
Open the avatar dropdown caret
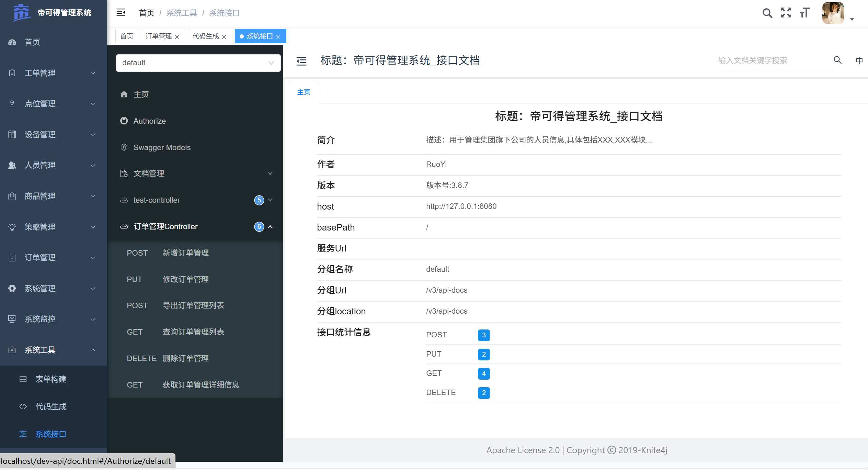[x=852, y=20]
